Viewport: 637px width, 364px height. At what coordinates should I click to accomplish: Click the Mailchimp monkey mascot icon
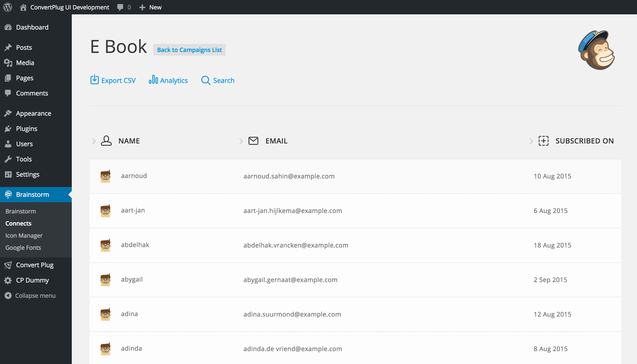[x=596, y=50]
